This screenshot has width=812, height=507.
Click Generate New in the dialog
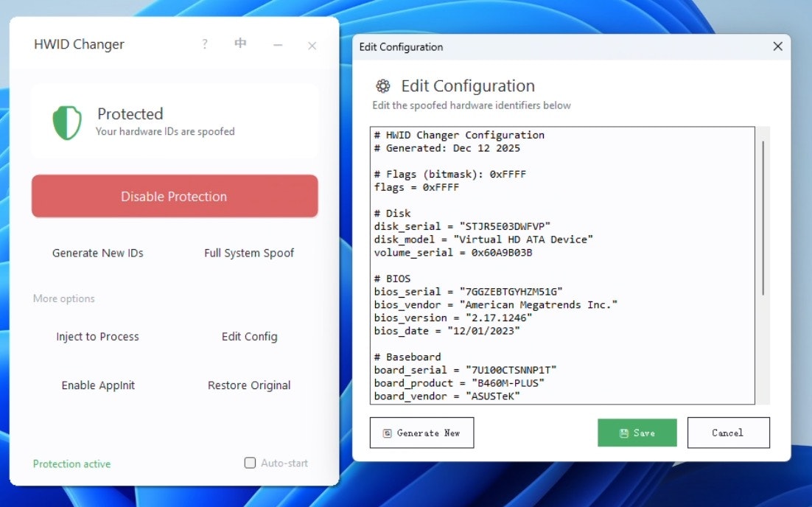[421, 433]
